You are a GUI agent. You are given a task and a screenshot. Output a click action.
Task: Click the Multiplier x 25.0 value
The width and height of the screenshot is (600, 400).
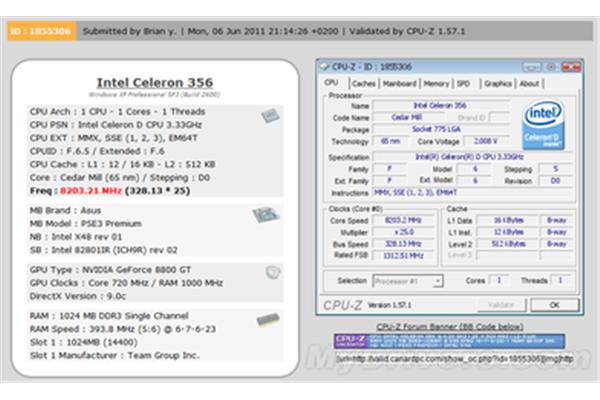pos(403,232)
